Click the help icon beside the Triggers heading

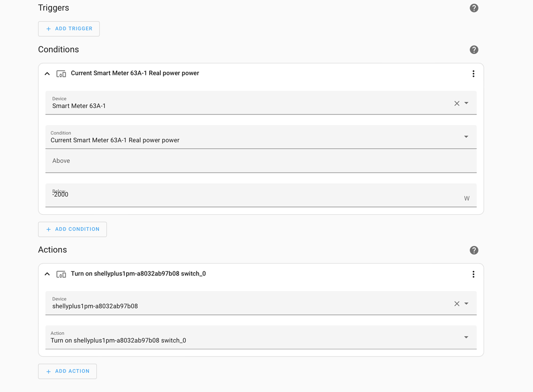click(474, 8)
